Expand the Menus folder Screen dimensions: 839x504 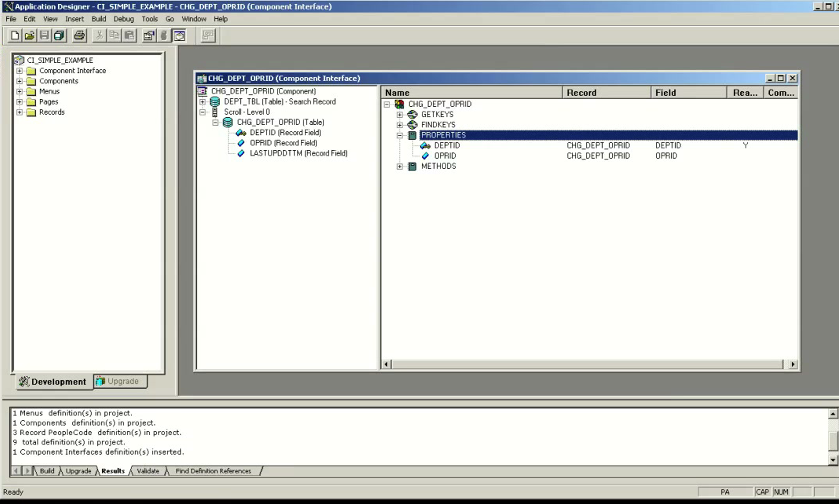click(20, 91)
